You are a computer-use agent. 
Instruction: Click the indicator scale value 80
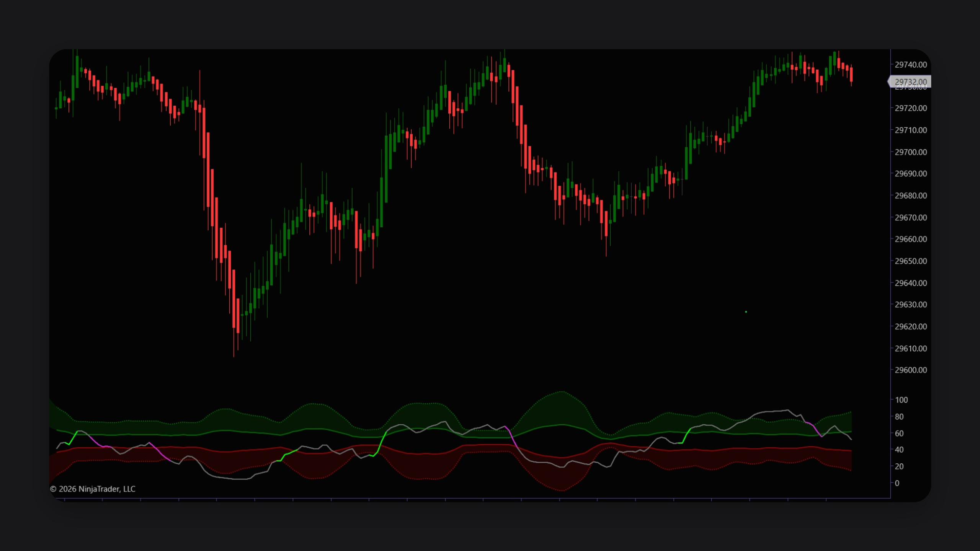(x=899, y=417)
